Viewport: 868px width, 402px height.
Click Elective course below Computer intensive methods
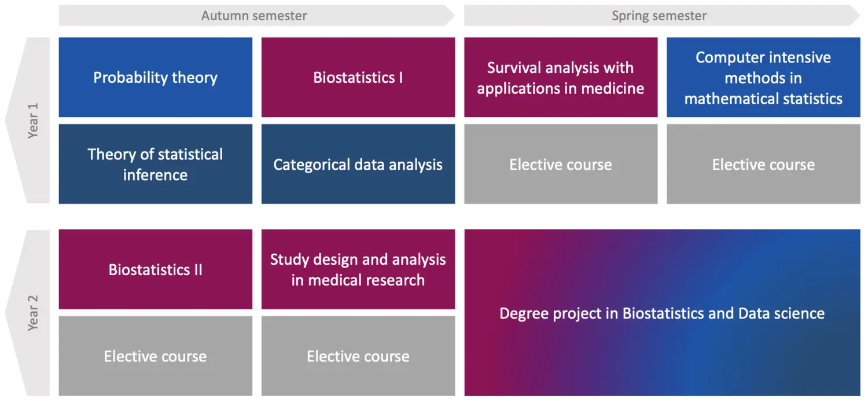(763, 164)
